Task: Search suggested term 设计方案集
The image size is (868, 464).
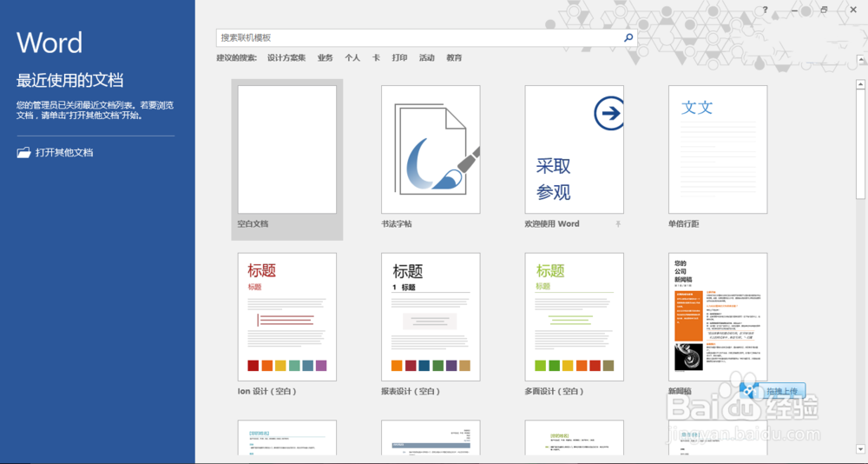Action: pyautogui.click(x=286, y=57)
